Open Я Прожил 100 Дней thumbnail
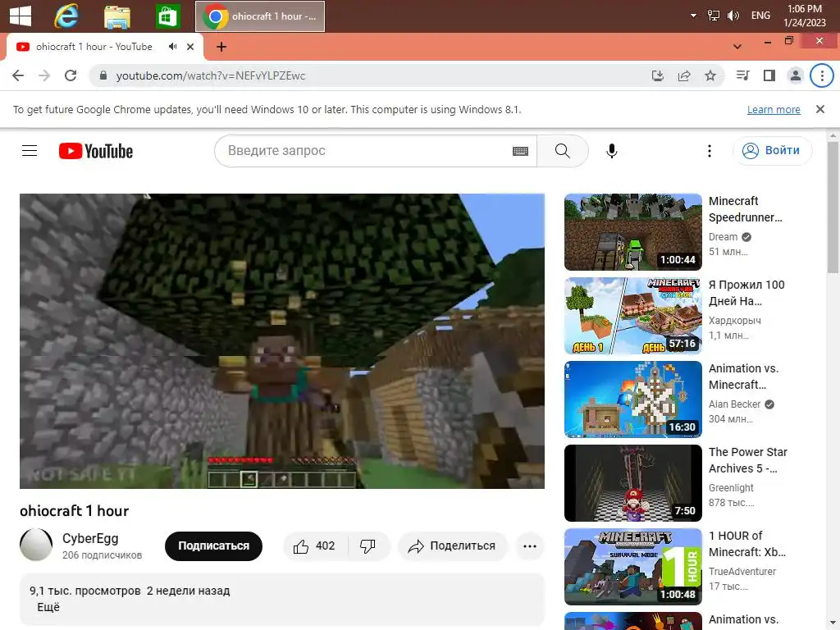This screenshot has width=840, height=630. (632, 316)
